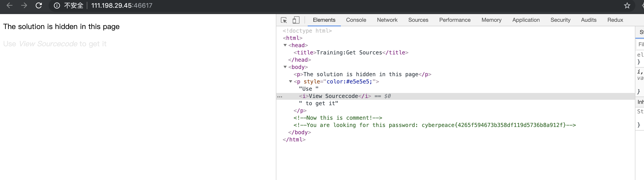Collapse the head element triangle
This screenshot has width=644, height=180.
coord(285,45)
